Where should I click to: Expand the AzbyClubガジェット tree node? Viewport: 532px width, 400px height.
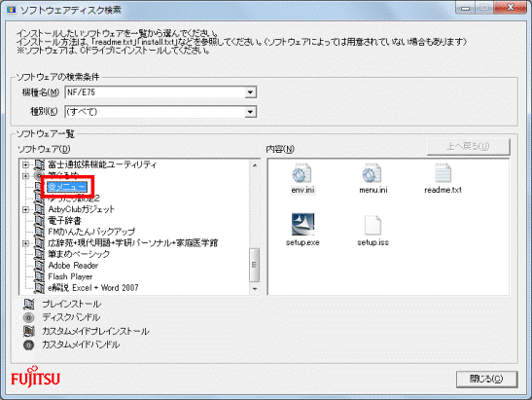[25, 209]
